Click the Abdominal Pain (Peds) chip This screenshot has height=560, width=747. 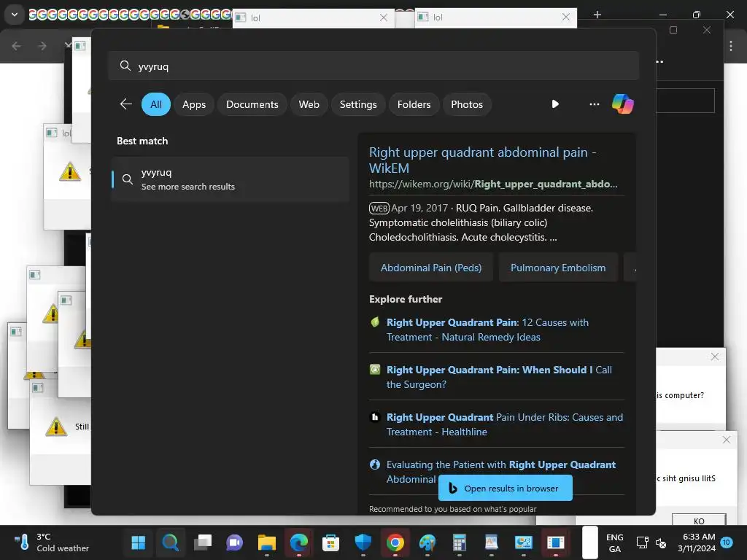pos(430,268)
